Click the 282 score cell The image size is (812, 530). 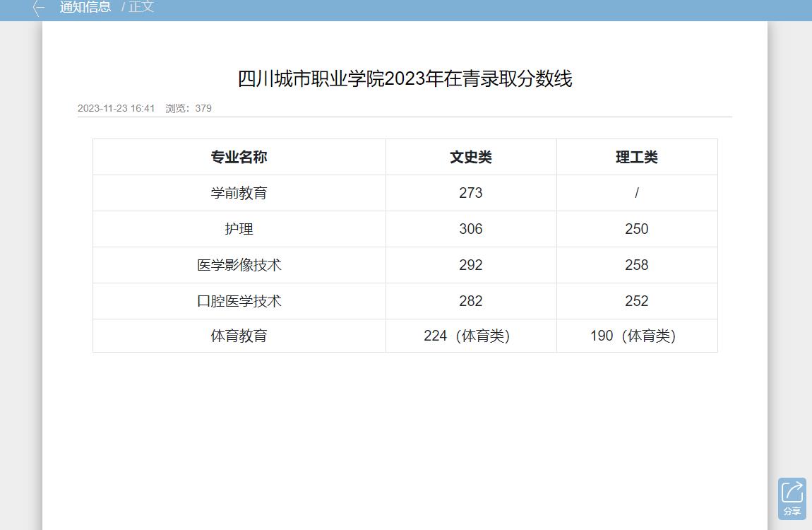point(471,301)
